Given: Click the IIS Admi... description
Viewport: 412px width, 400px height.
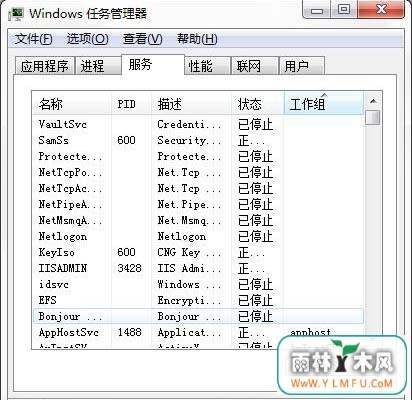Looking at the screenshot, I should (189, 268).
